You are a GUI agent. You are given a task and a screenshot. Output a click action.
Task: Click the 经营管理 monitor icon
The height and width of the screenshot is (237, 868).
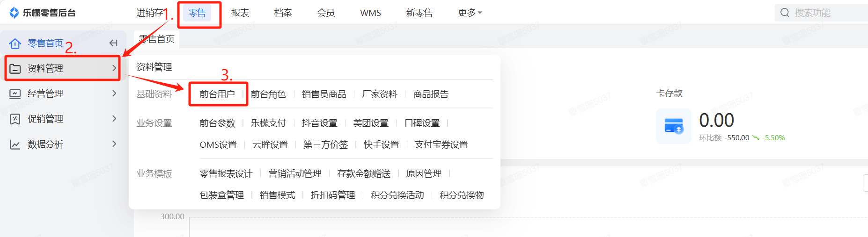pos(15,94)
